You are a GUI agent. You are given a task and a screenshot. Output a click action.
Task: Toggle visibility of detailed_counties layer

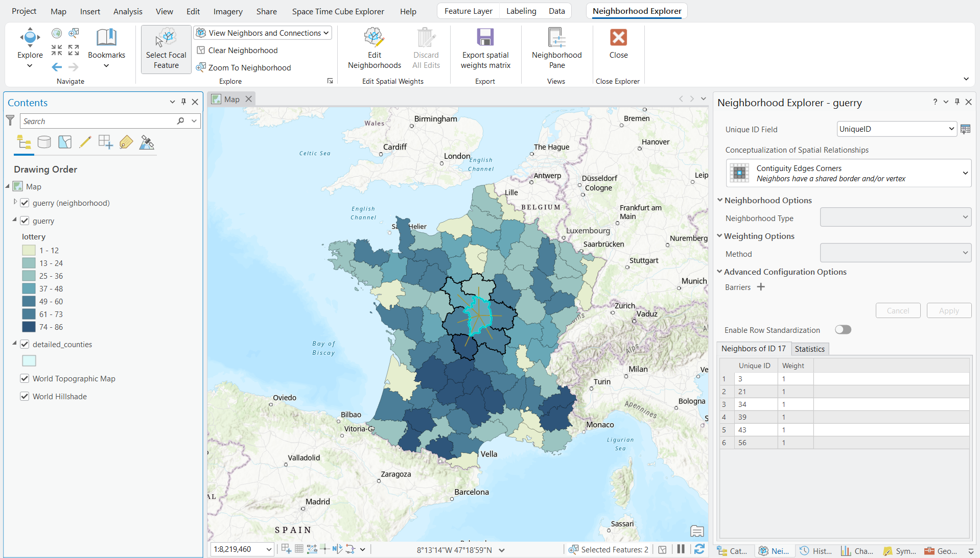(x=25, y=344)
